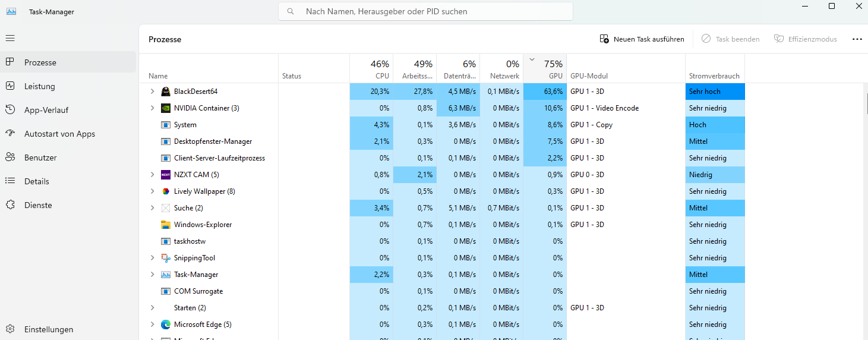868x340 pixels.
Task: Sort by Arbeitsspeicher column header
Action: click(x=415, y=68)
